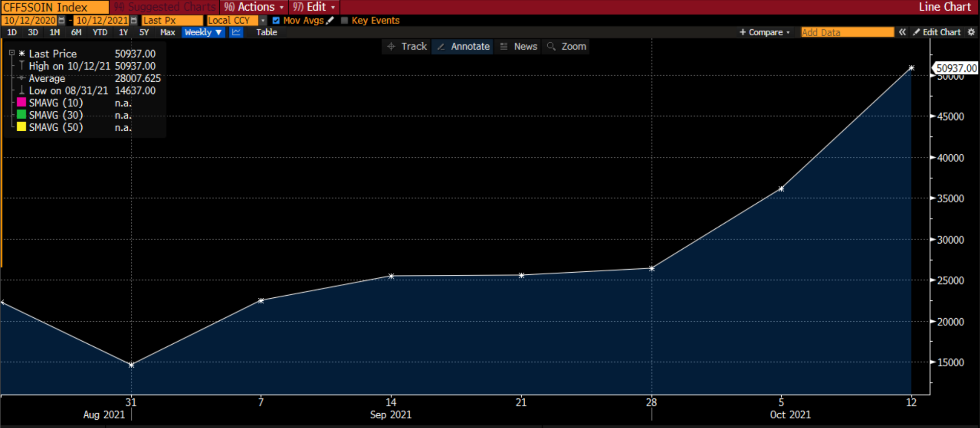Click the Edit Chart button
Image resolution: width=980 pixels, height=428 pixels.
[937, 32]
